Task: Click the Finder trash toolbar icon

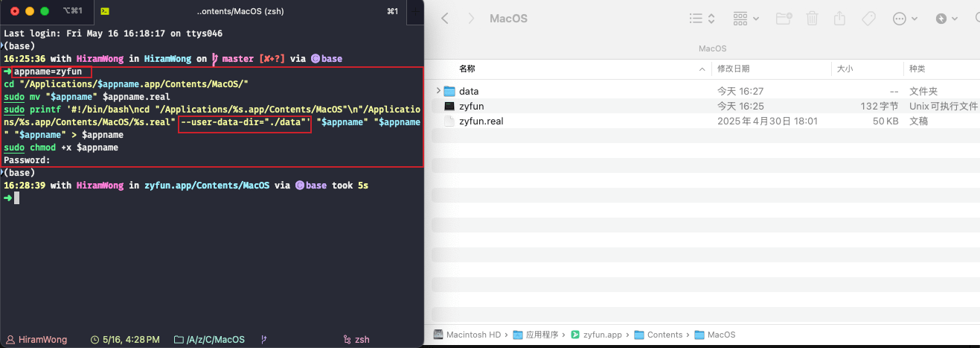Action: pyautogui.click(x=812, y=19)
